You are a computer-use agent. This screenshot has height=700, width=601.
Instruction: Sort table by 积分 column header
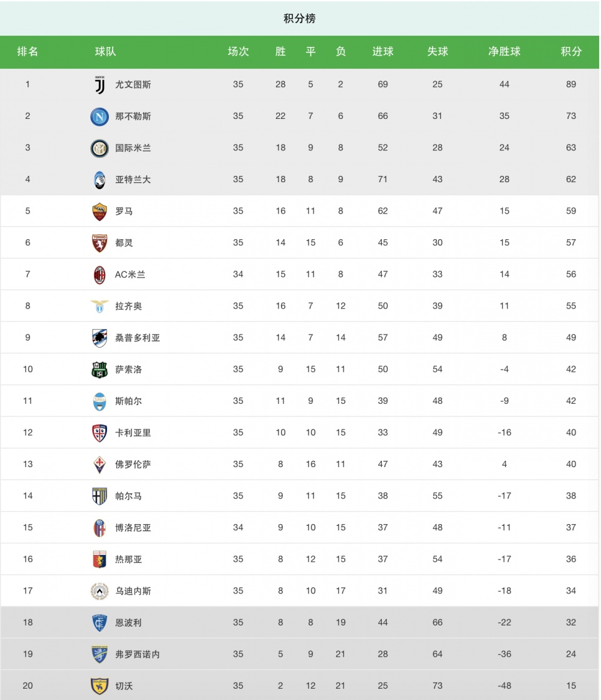tap(571, 52)
